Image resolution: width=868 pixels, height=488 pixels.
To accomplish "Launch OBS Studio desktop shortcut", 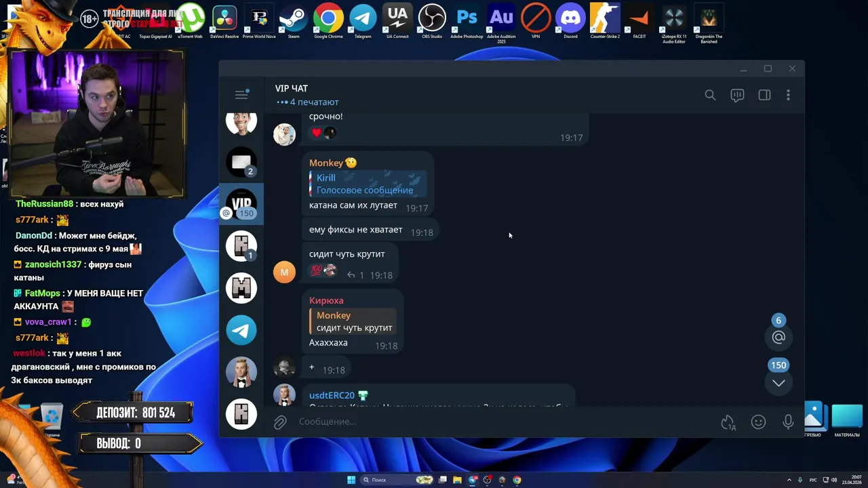I will click(x=432, y=21).
